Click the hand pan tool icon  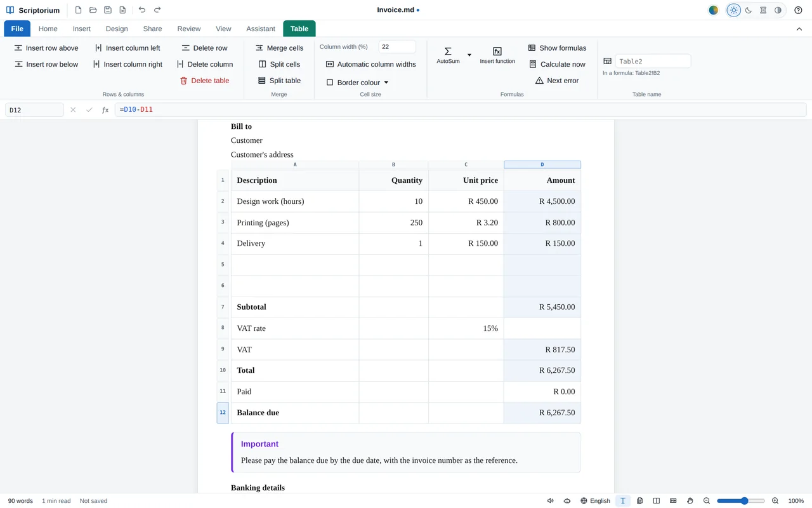[x=690, y=501]
